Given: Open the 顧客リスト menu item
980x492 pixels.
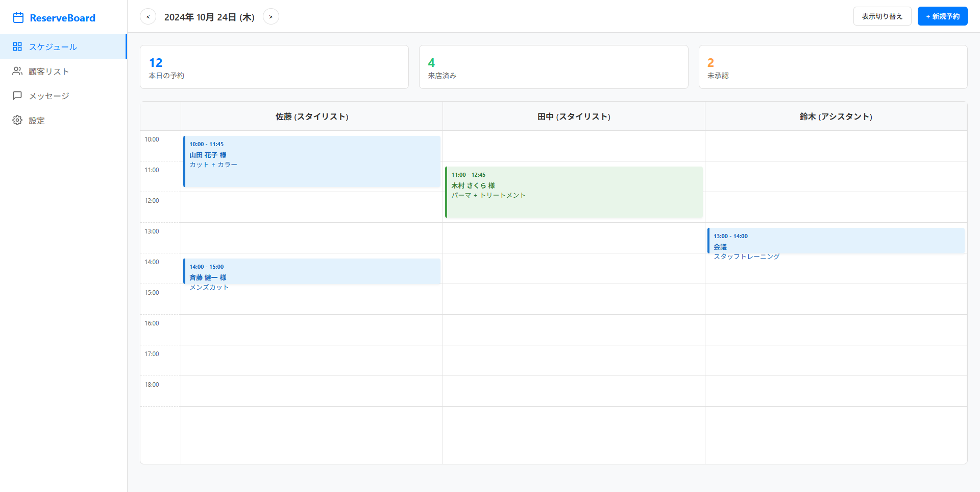Looking at the screenshot, I should [48, 72].
